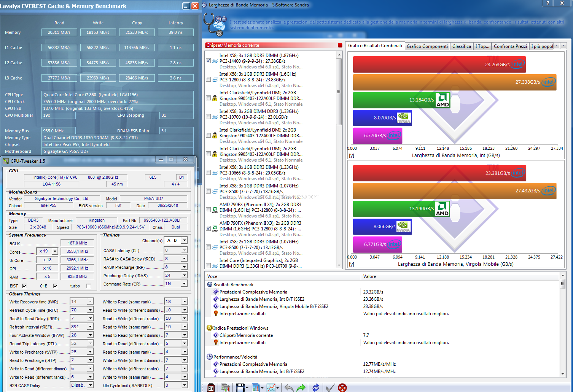Click the NVIDIA logo on the 8.070GB/s bar
The width and height of the screenshot is (573, 392).
pyautogui.click(x=403, y=118)
